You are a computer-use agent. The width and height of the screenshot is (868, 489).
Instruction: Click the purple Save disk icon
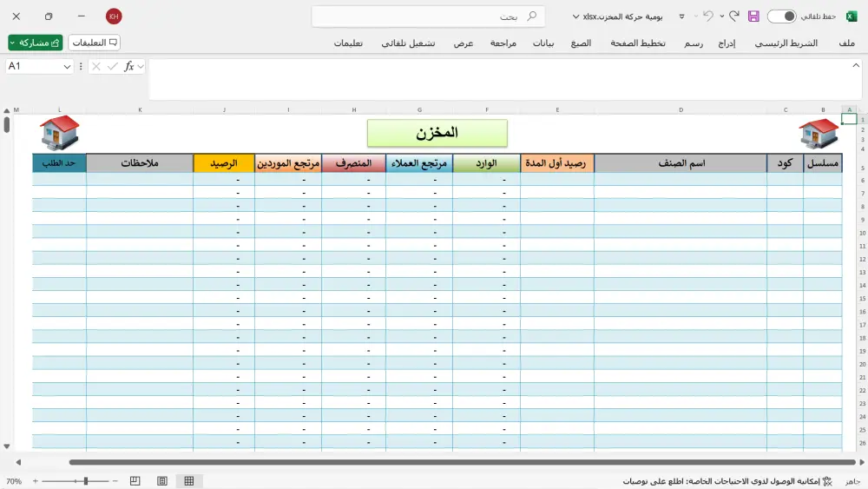coord(753,17)
